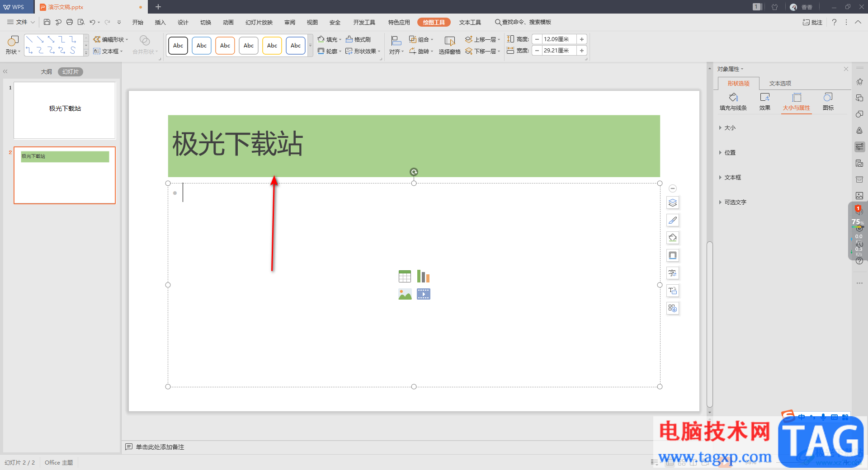The image size is (868, 470).
Task: Increase the 高度 height with plus button
Action: point(582,39)
